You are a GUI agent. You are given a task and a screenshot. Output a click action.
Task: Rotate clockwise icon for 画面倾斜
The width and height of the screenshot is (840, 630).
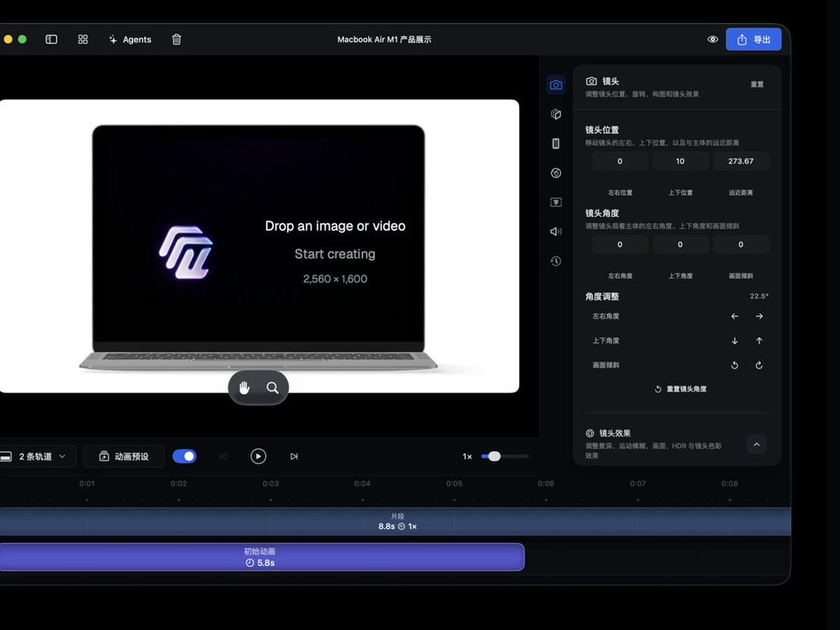pyautogui.click(x=759, y=365)
